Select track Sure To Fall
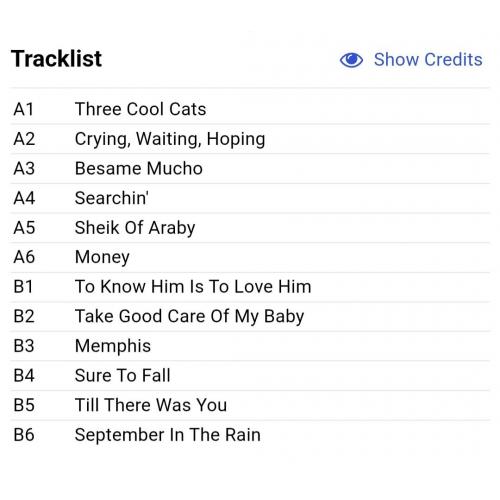500x500 pixels. (122, 375)
